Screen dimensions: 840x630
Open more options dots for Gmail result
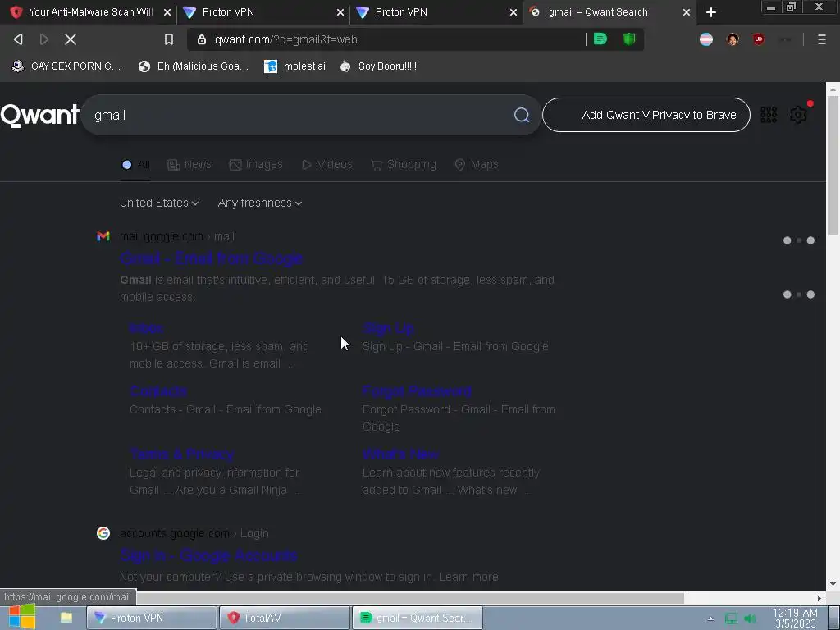point(798,240)
